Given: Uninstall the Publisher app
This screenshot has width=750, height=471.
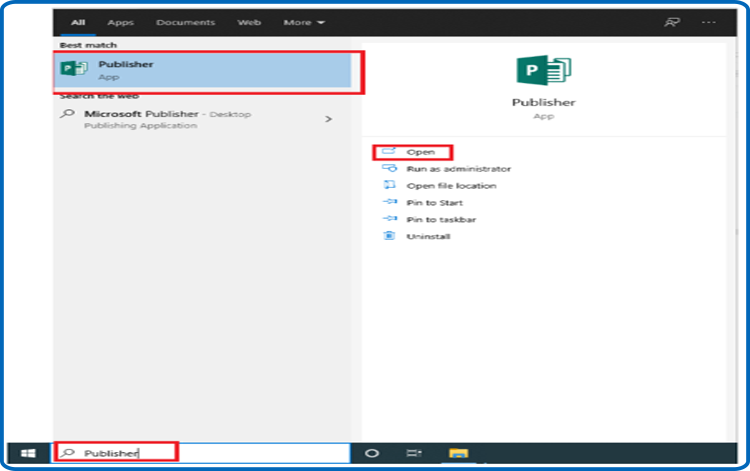Looking at the screenshot, I should coord(428,236).
